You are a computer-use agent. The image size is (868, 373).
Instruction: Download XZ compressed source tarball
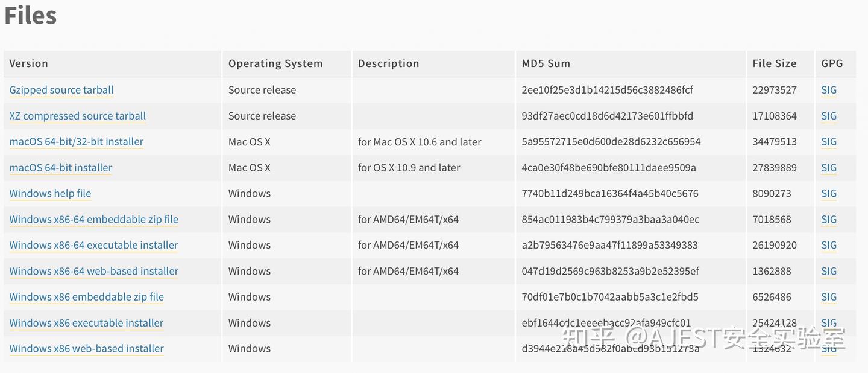(x=78, y=116)
